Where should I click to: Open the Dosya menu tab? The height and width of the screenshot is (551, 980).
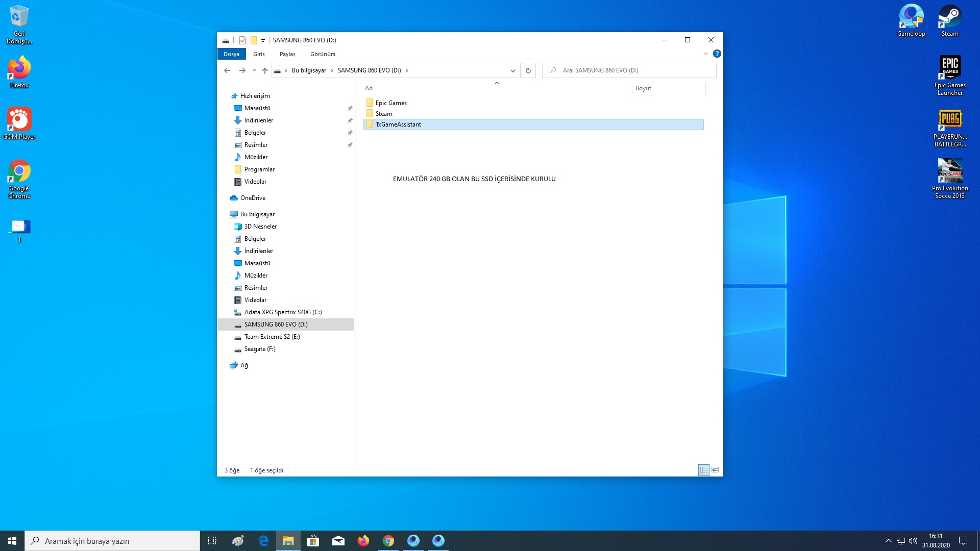tap(231, 54)
